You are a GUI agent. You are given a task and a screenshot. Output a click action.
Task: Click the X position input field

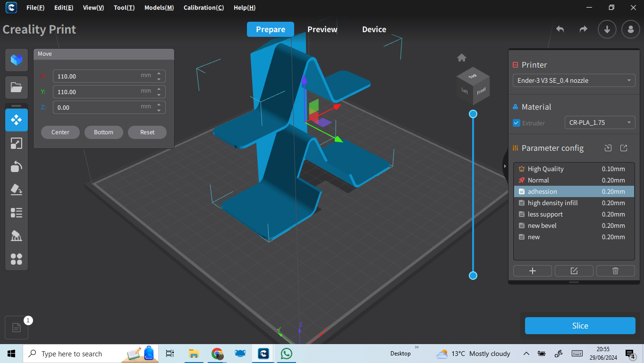(109, 76)
